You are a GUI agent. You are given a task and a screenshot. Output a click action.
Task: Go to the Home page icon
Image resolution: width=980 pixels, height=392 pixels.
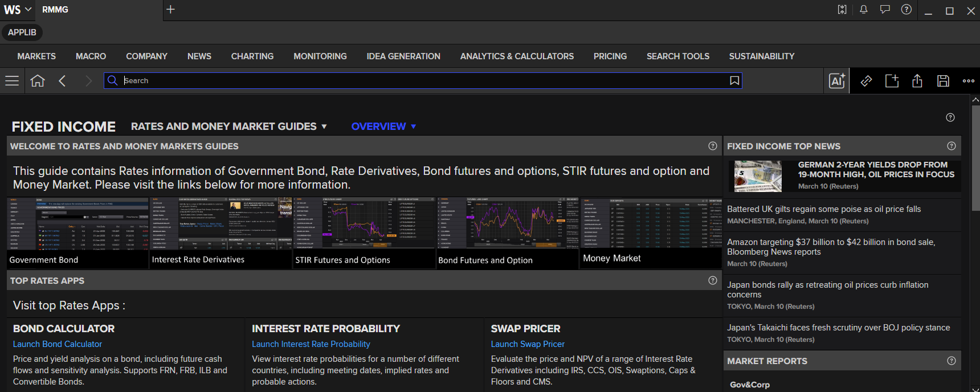(x=38, y=81)
